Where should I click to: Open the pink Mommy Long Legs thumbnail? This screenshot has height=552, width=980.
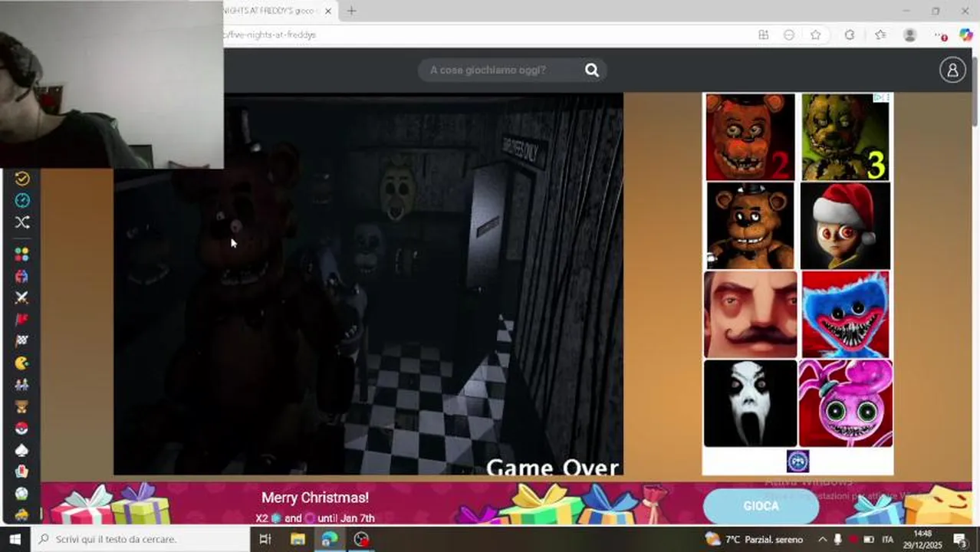(846, 403)
